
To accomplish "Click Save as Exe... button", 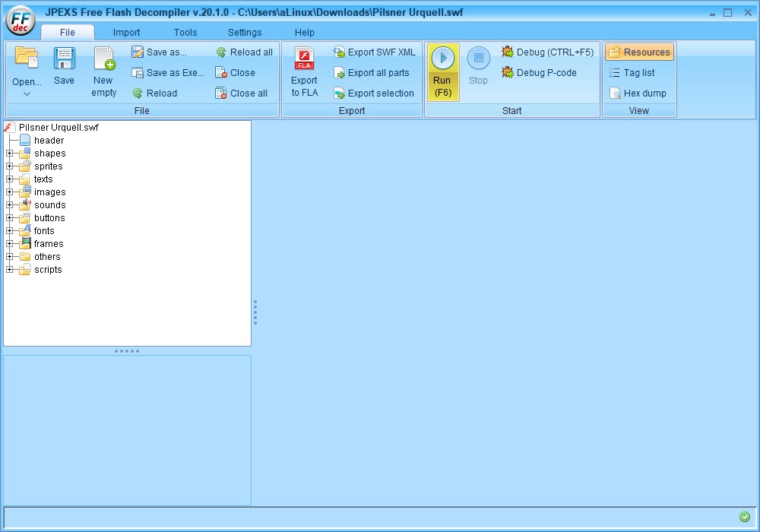I will pos(168,73).
